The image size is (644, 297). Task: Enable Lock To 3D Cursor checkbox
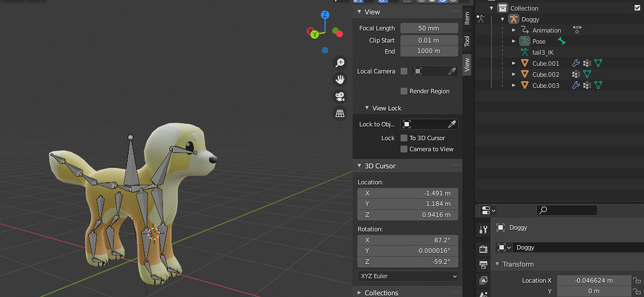pos(404,138)
